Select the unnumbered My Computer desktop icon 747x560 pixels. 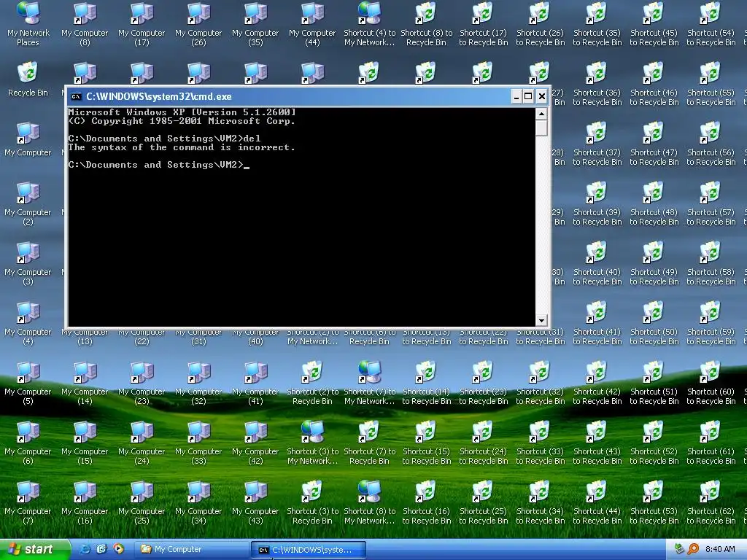point(28,139)
